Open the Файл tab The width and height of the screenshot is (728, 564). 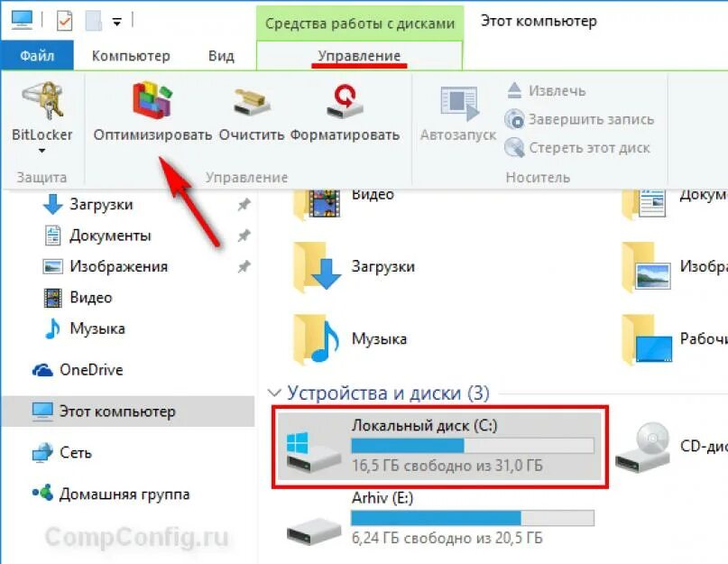37,56
